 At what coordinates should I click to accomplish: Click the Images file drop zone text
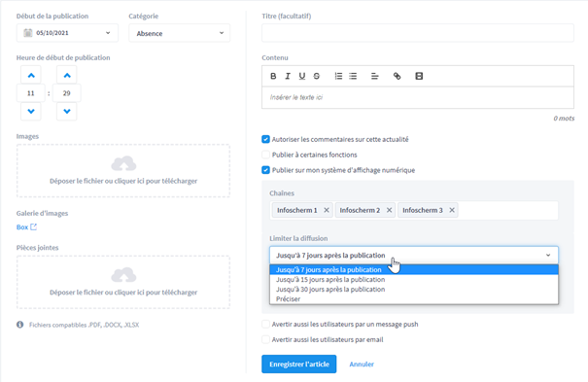123,181
